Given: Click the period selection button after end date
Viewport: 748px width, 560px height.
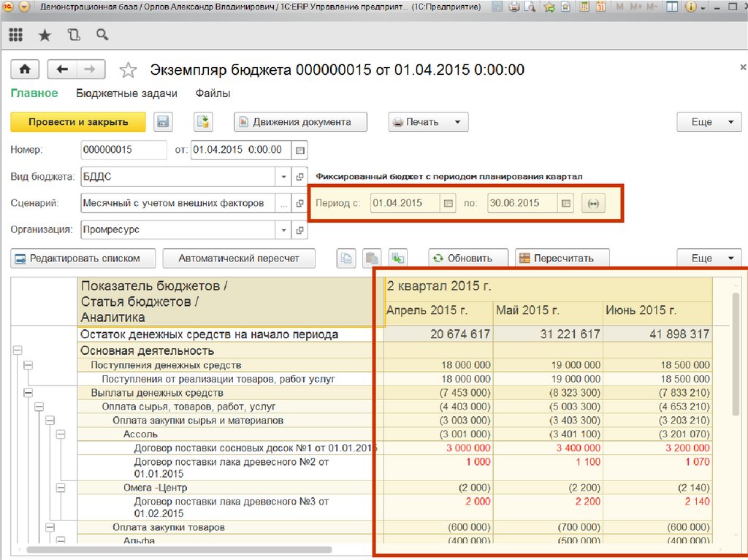Looking at the screenshot, I should (593, 204).
